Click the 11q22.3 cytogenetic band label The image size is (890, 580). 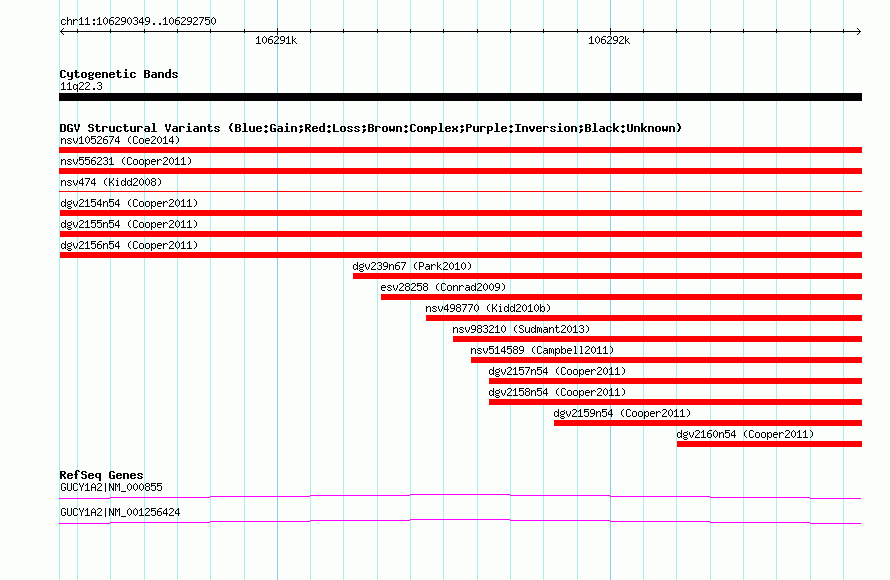tap(81, 86)
